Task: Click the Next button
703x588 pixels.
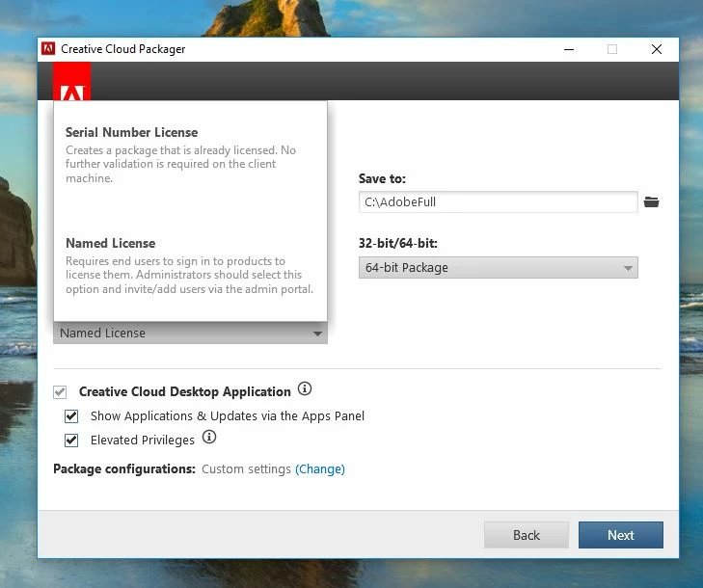Action: point(620,535)
